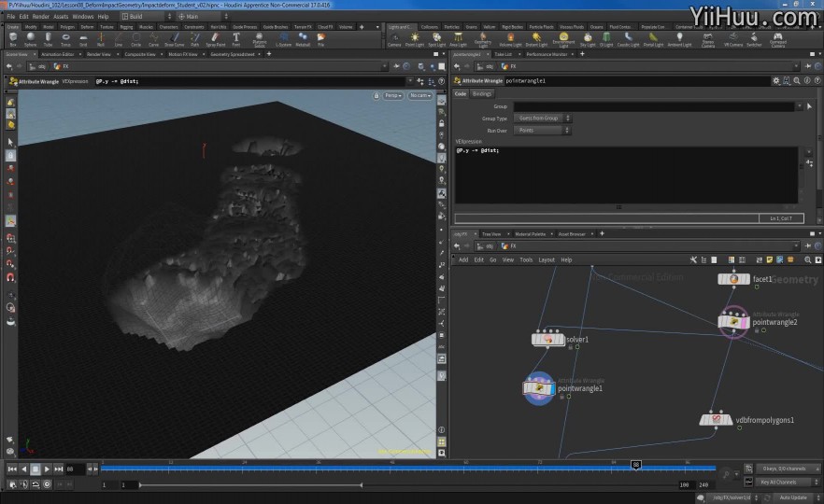The width and height of the screenshot is (824, 504).
Task: Open network editor Layout menu
Action: pyautogui.click(x=547, y=259)
